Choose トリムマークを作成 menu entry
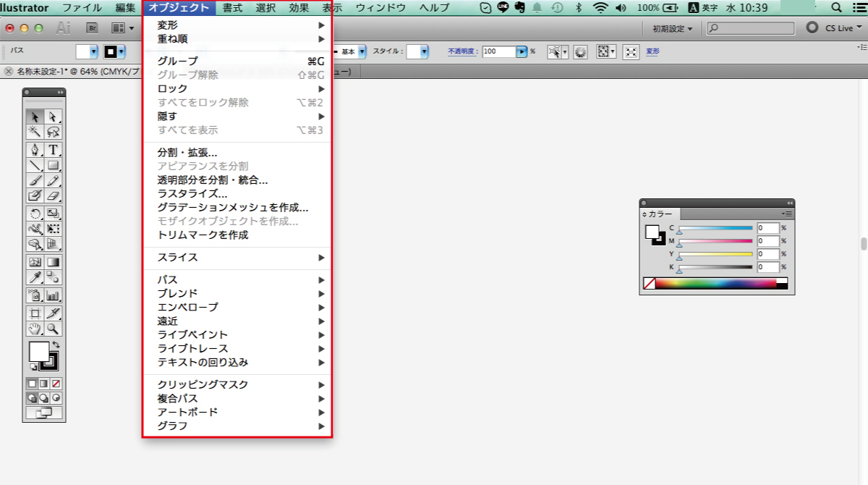 (237, 235)
